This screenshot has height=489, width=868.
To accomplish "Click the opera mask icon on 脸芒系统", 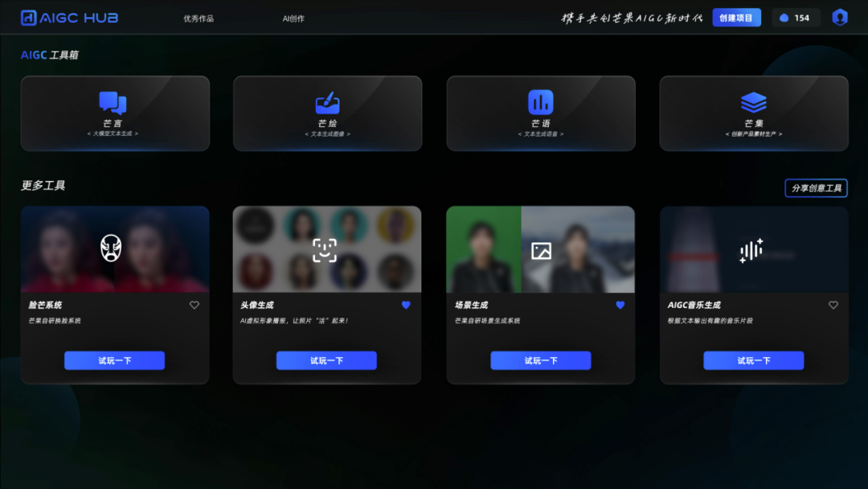I will point(112,249).
